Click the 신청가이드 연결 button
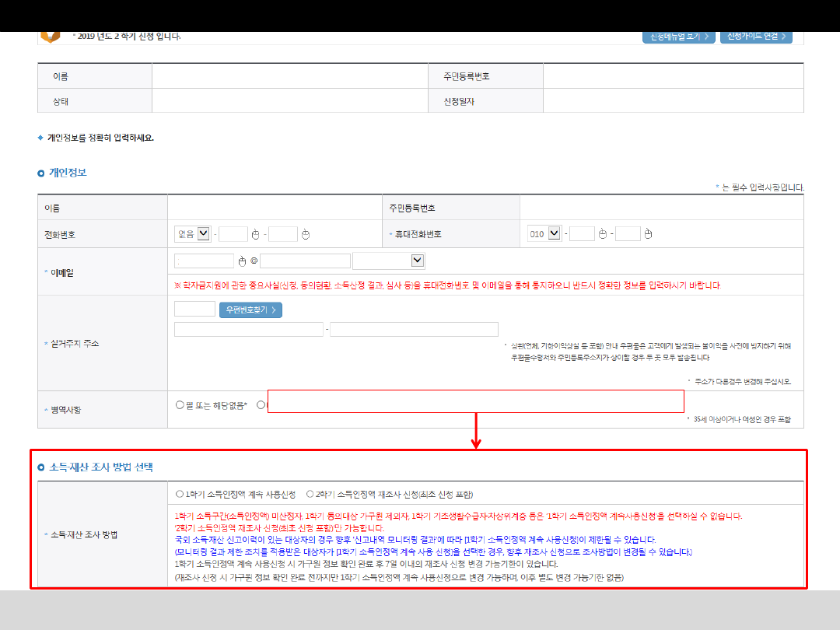Screen dimensions: 840x630 coord(757,37)
